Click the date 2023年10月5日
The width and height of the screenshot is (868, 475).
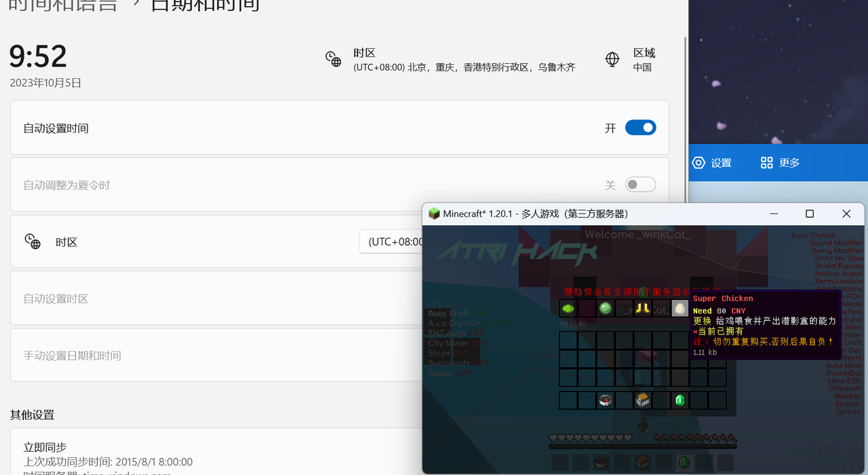coord(45,83)
